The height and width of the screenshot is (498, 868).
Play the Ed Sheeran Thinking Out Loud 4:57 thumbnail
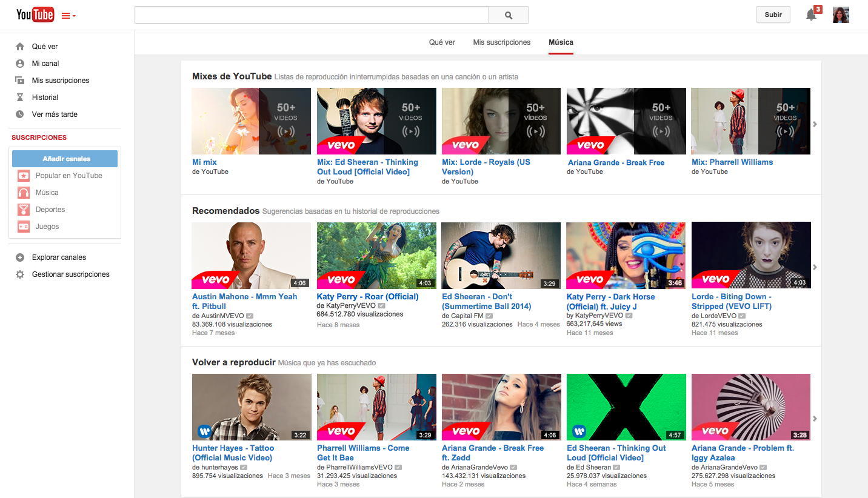coord(626,407)
